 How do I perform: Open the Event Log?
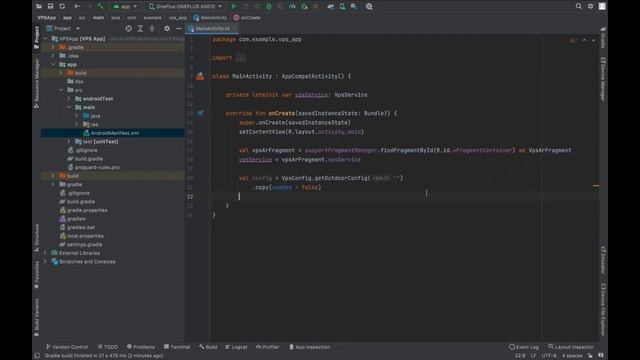[x=524, y=347]
